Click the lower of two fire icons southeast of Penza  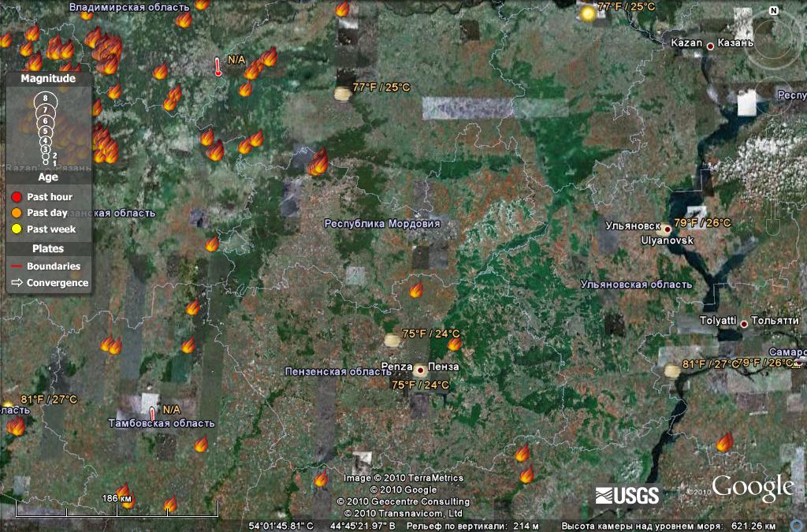[x=526, y=474]
